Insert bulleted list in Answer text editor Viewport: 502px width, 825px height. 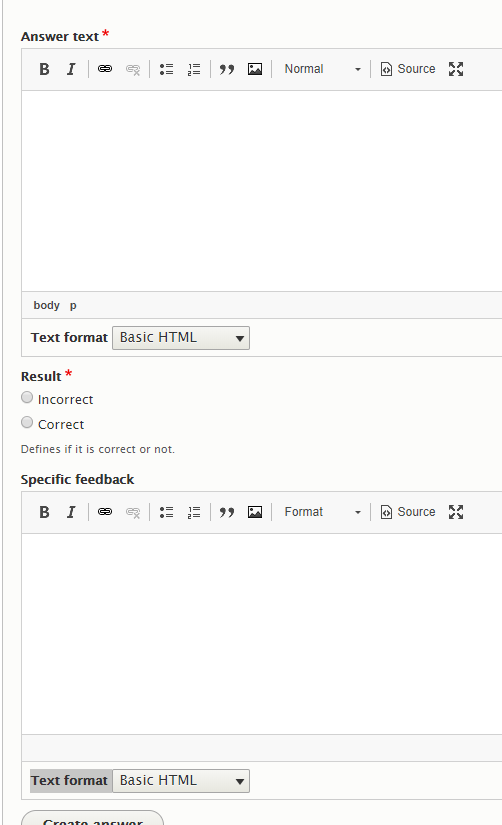tap(166, 69)
